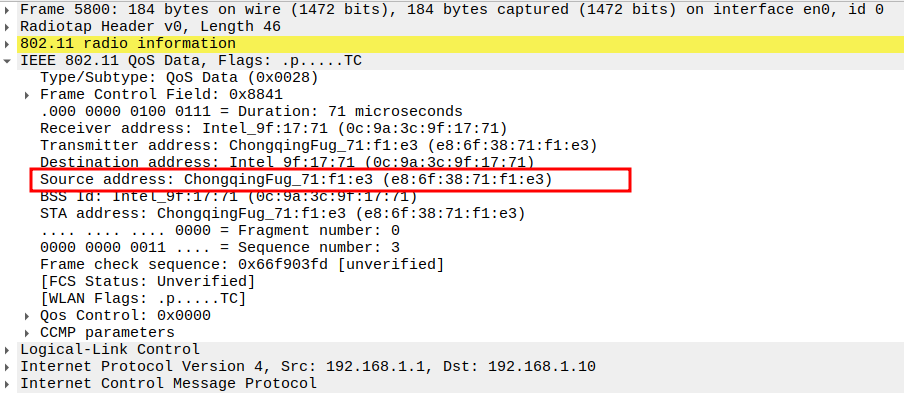Select the Type/Subtype QoS Data line
The image size is (904, 401).
tap(180, 77)
